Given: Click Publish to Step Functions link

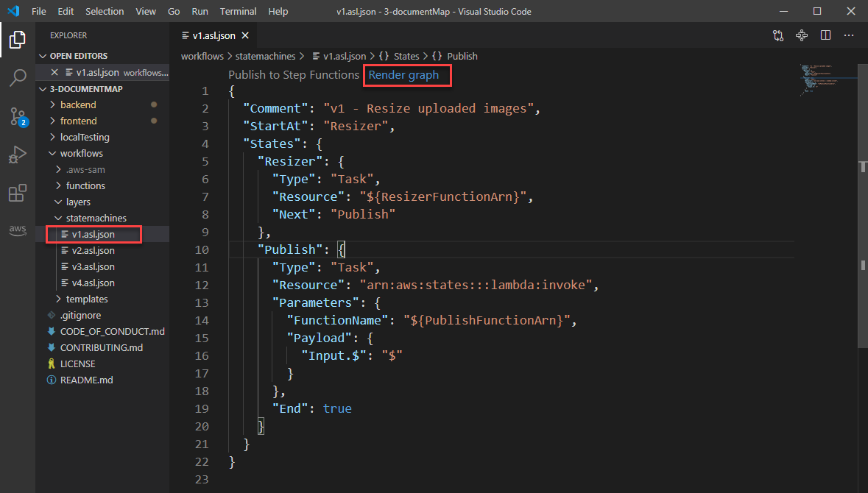Looking at the screenshot, I should coord(294,75).
